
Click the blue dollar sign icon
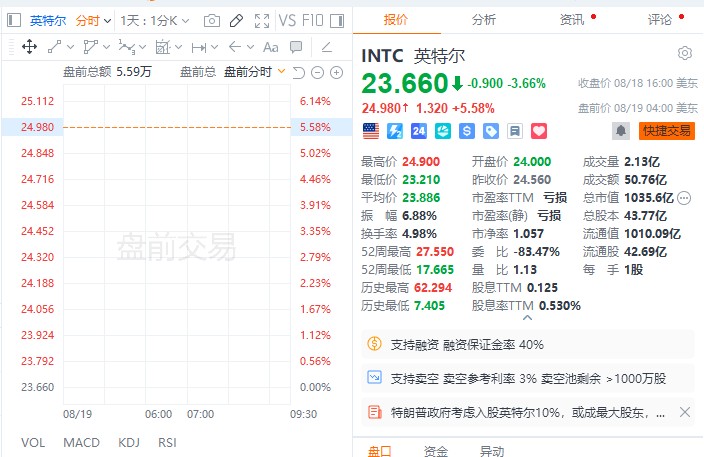[466, 131]
